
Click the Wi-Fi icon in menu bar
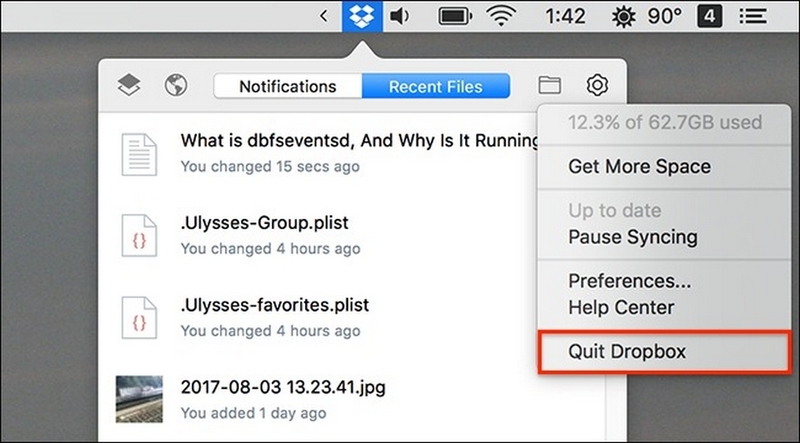(x=501, y=16)
